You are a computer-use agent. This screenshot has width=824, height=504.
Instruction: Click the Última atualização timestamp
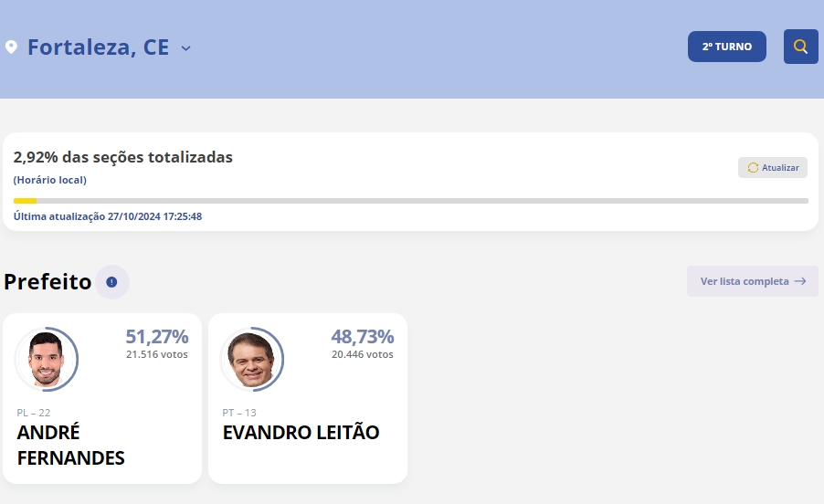click(x=108, y=216)
